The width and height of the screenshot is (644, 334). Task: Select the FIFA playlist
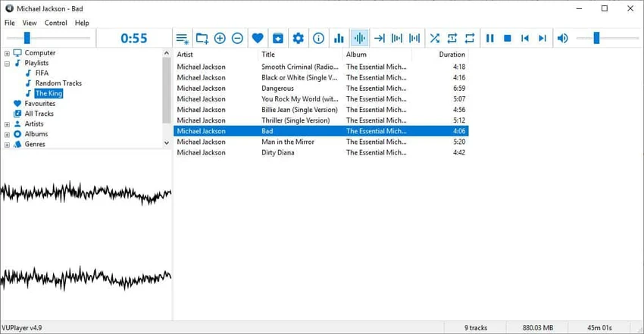(42, 73)
